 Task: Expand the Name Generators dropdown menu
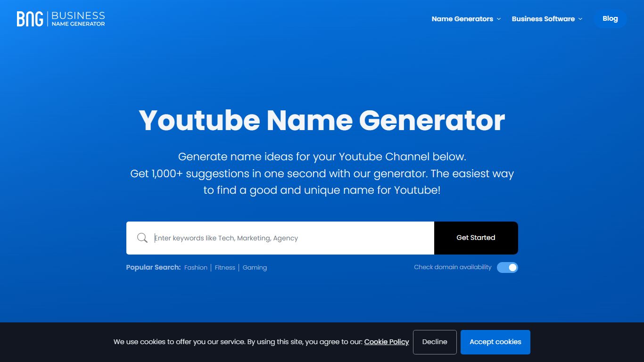tap(466, 19)
